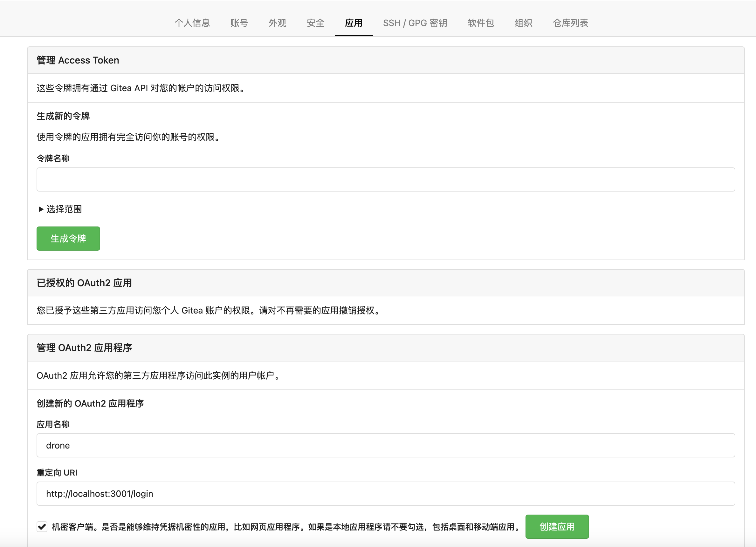The image size is (756, 547).
Task: Click the 重定向 URI input field
Action: coord(385,494)
